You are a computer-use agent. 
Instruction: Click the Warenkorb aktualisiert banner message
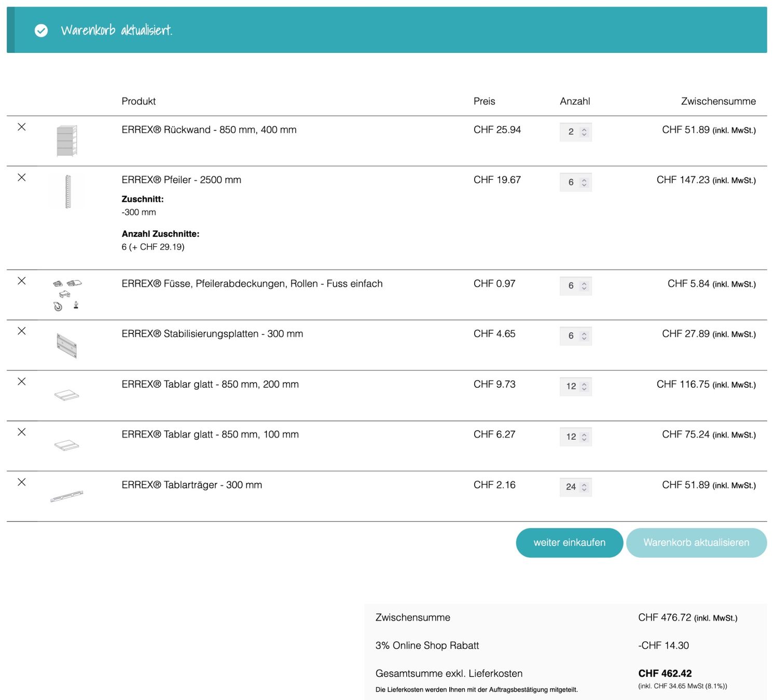pyautogui.click(x=117, y=30)
